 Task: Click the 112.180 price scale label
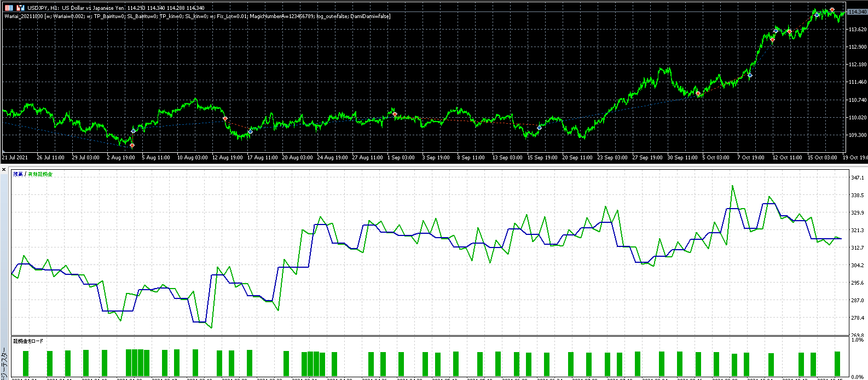(857, 65)
